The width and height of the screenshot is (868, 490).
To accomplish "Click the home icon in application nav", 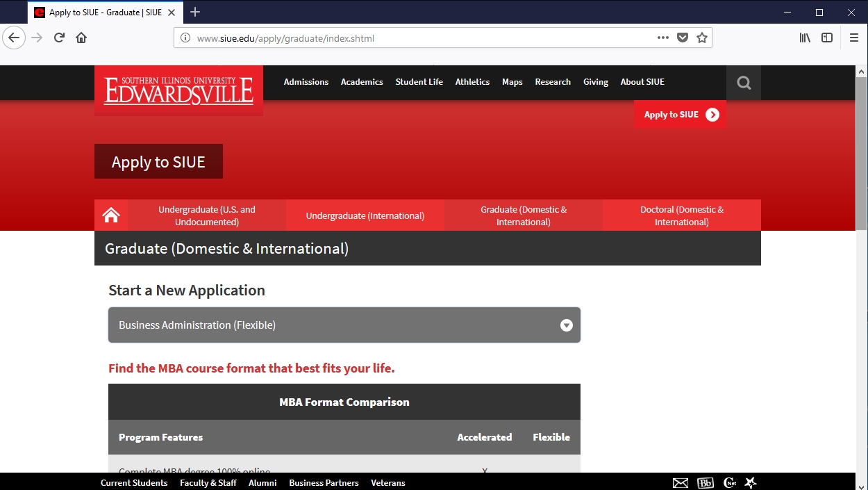I will tap(111, 215).
